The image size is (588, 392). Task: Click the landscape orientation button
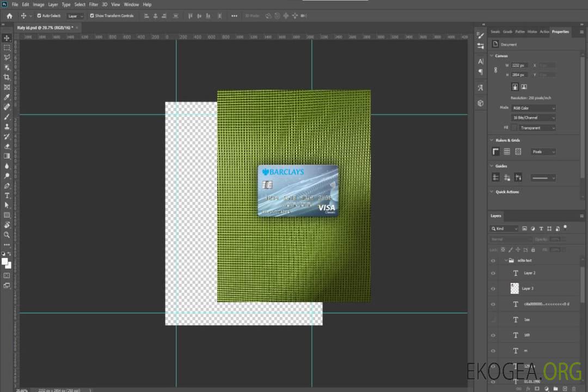524,87
